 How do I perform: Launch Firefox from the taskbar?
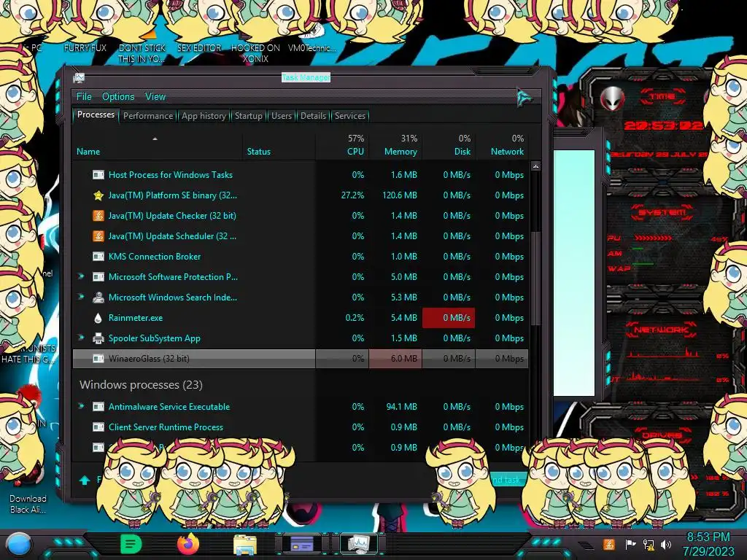point(188,544)
